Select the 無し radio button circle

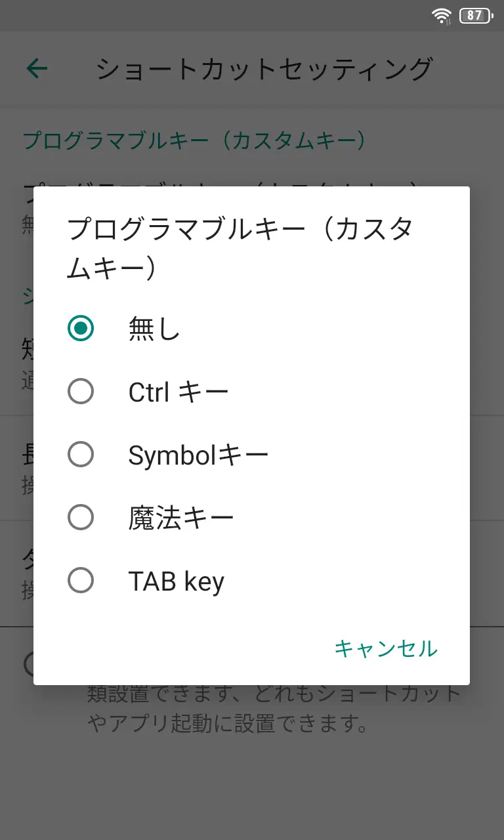click(81, 329)
